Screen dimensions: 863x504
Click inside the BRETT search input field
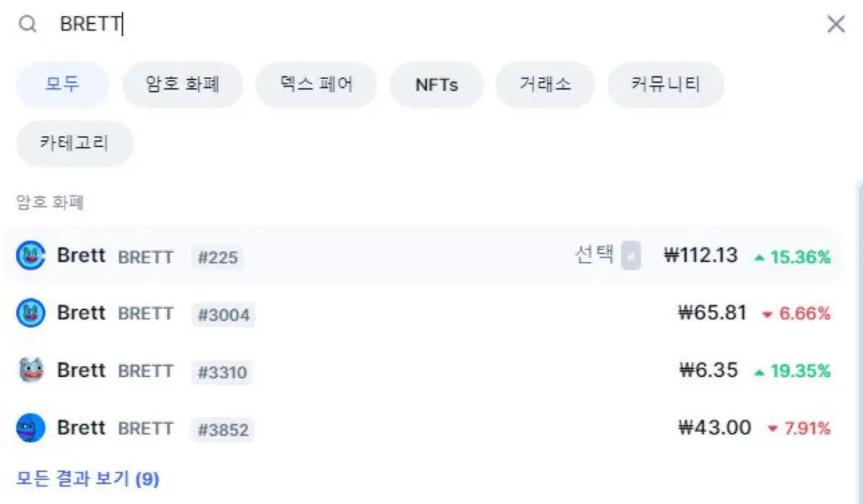pos(93,24)
